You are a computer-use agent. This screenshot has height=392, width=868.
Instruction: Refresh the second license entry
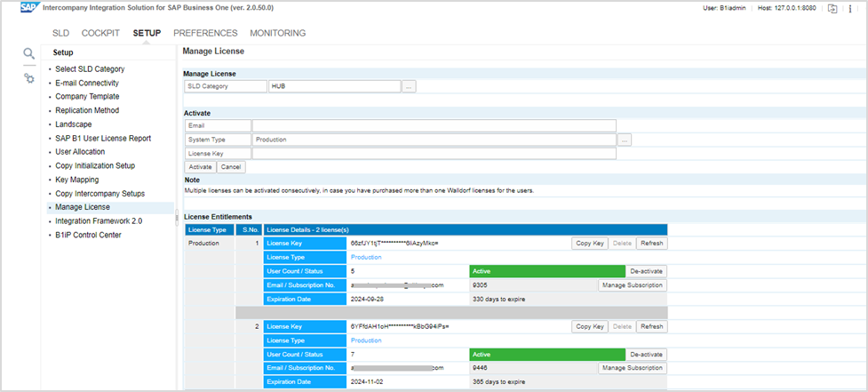(x=651, y=326)
